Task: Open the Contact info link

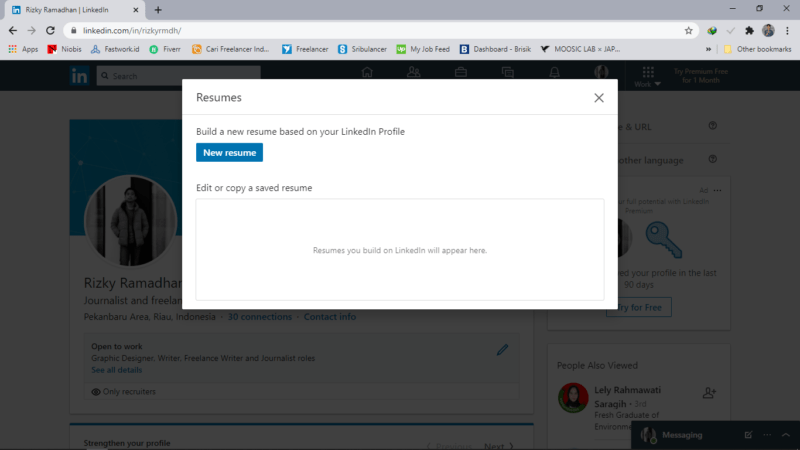Action: pos(330,317)
